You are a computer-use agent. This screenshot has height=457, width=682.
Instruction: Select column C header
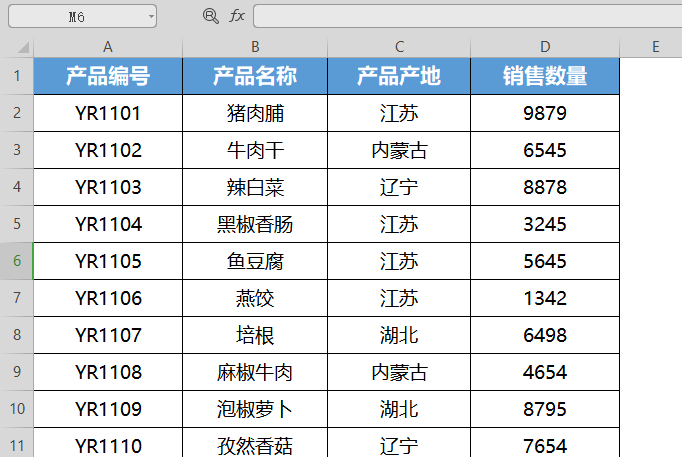pyautogui.click(x=399, y=47)
